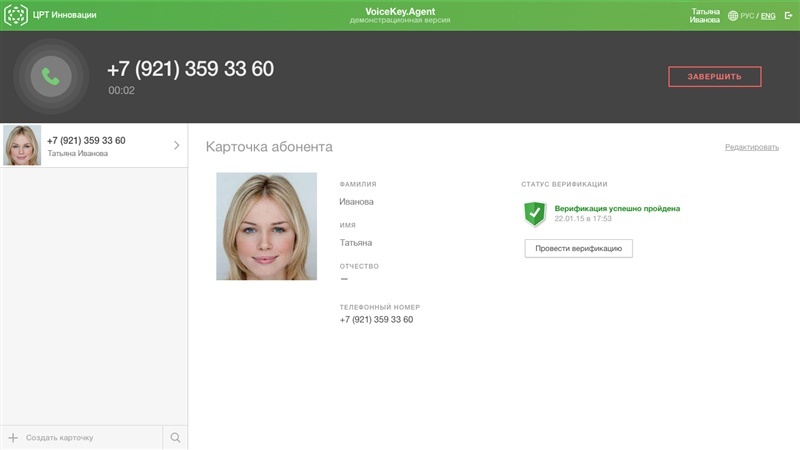Click the first name value Татьяна

coord(356,243)
